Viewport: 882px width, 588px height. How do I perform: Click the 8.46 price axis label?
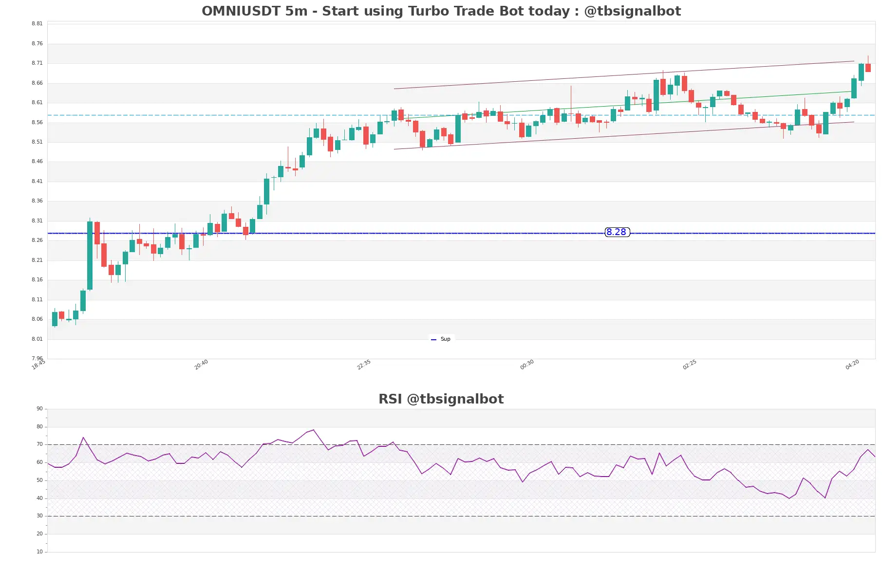click(x=37, y=162)
